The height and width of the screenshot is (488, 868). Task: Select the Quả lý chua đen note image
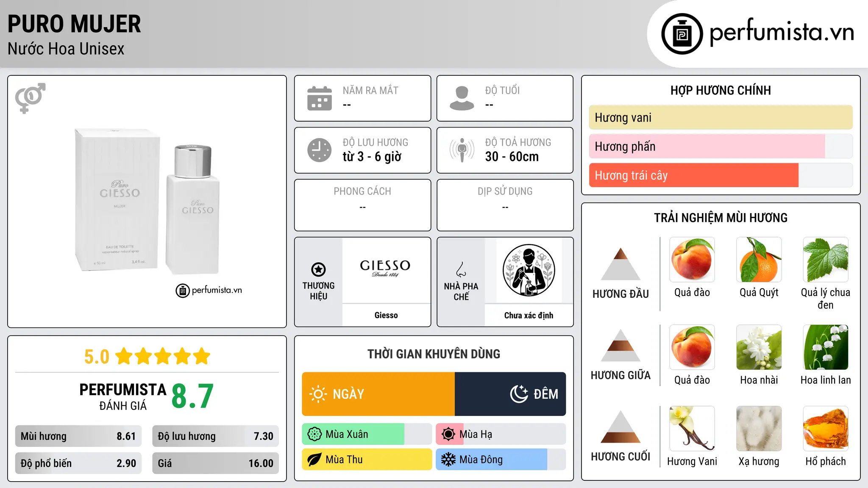(x=826, y=260)
